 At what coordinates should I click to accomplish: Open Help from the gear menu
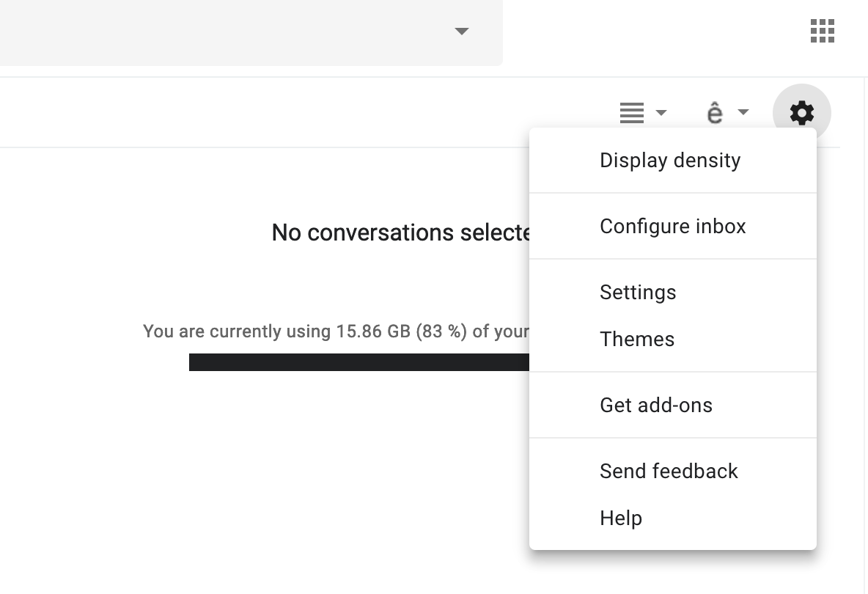620,518
